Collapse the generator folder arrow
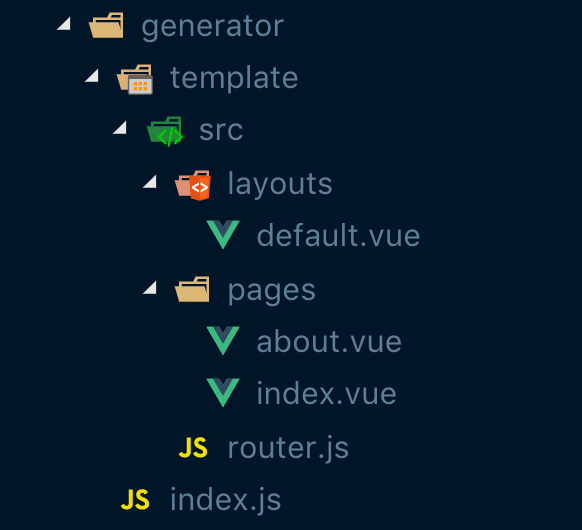Viewport: 582px width, 530px height. [64, 24]
